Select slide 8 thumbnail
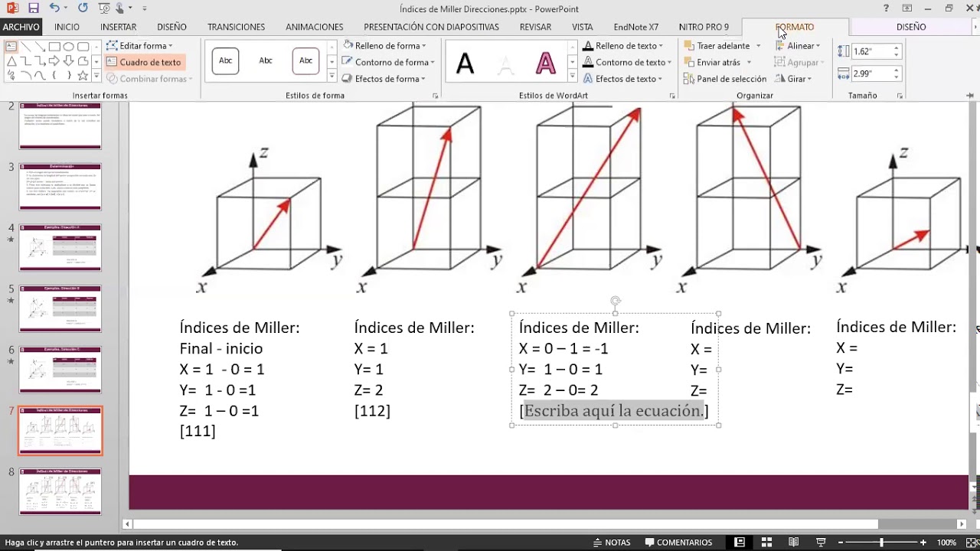Image resolution: width=980 pixels, height=551 pixels. click(x=60, y=492)
